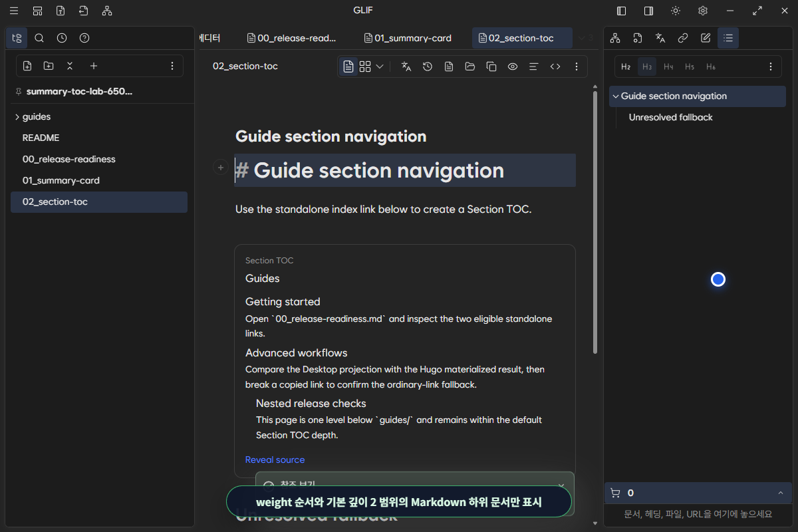This screenshot has width=798, height=532.
Task: Open the top-left sitemap network icon
Action: point(107,11)
